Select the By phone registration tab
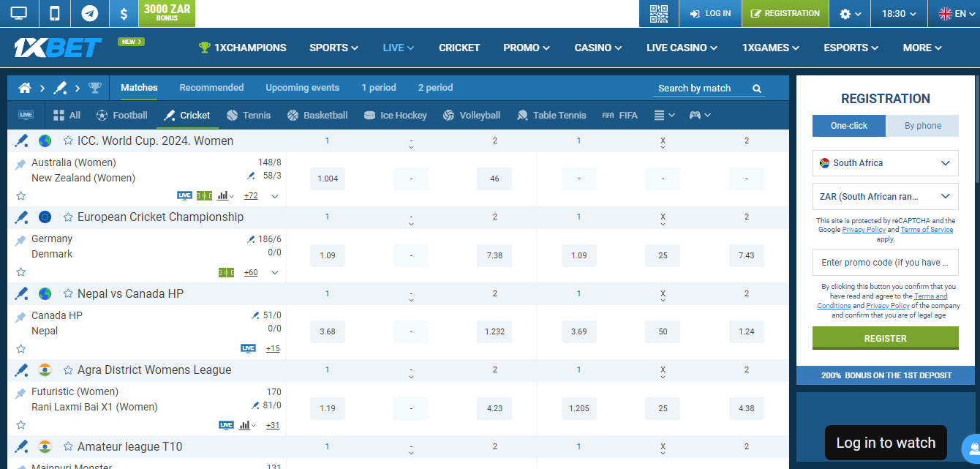This screenshot has width=980, height=469. pos(922,126)
